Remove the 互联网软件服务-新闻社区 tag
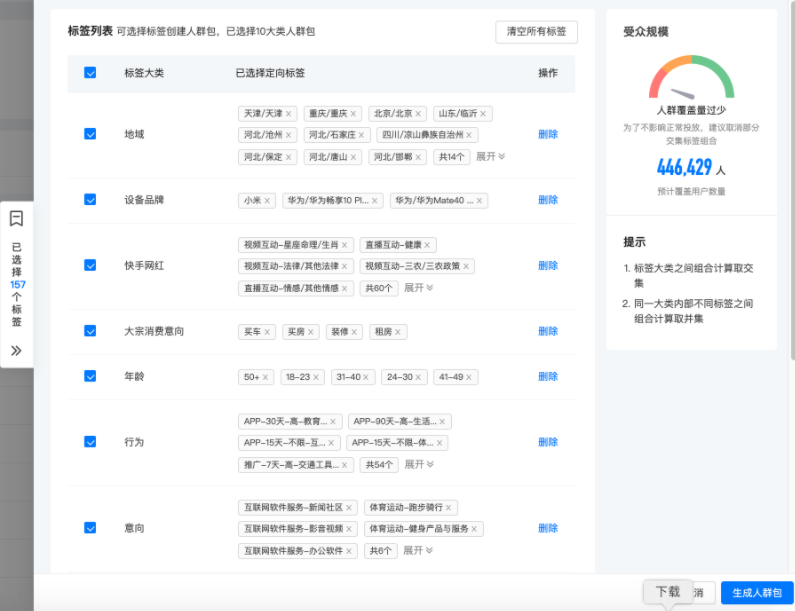This screenshot has height=611, width=795. pos(349,508)
